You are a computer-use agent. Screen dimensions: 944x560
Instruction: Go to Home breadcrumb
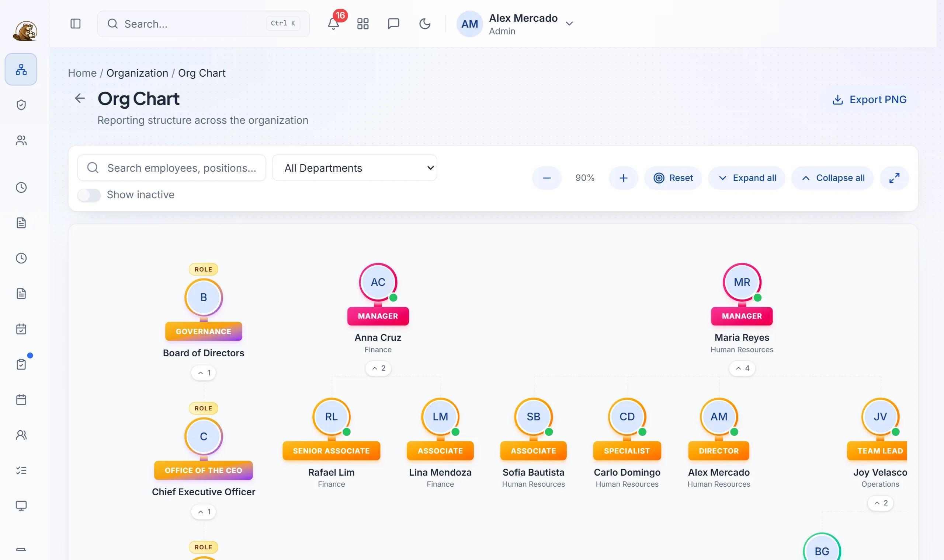(x=82, y=73)
